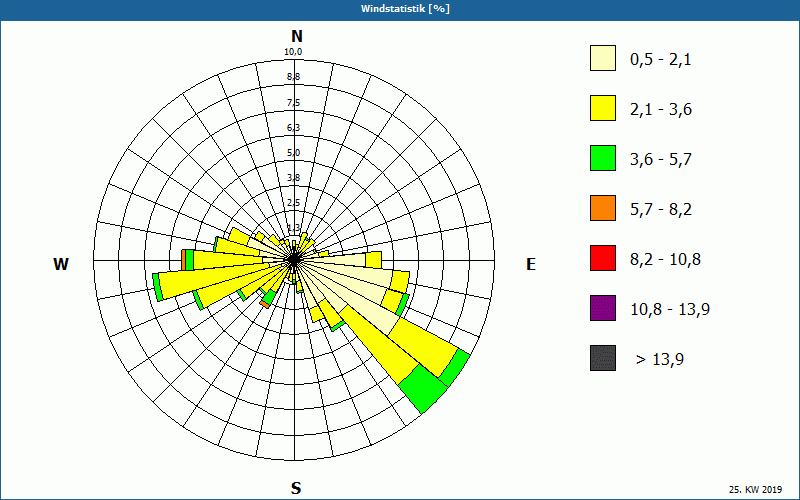Click the red 8,2 - 10,8 legend swatch
The height and width of the screenshot is (500, 800).
point(603,258)
